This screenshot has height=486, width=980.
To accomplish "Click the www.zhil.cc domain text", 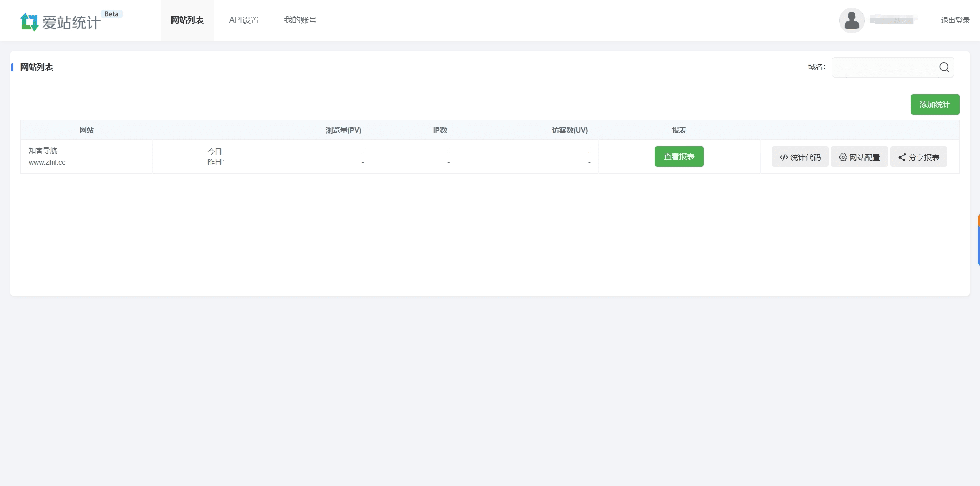I will (x=47, y=162).
